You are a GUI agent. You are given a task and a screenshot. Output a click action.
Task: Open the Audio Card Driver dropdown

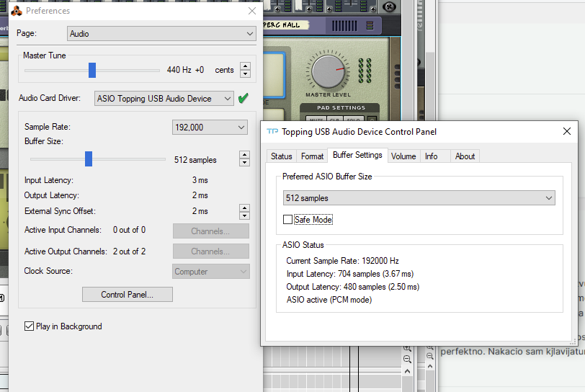(x=164, y=99)
